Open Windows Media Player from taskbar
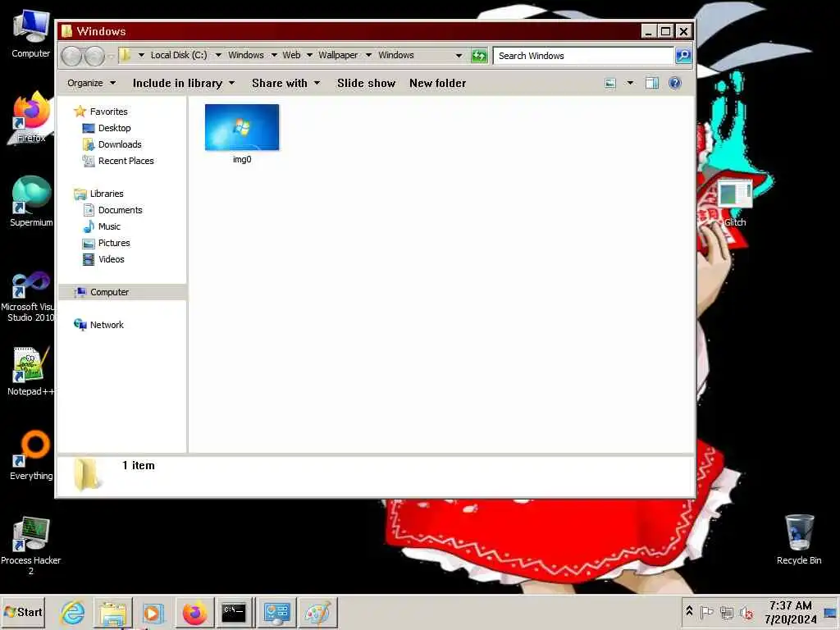Image resolution: width=840 pixels, height=630 pixels. coord(153,612)
